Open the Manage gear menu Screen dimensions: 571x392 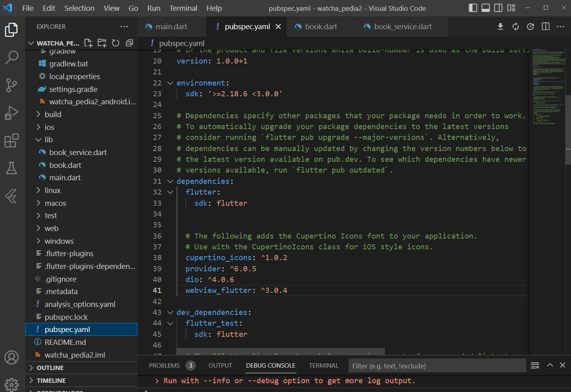pos(11,384)
